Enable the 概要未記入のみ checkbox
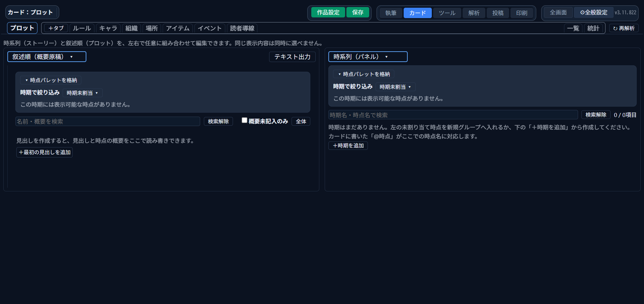644x304 pixels. coord(244,120)
